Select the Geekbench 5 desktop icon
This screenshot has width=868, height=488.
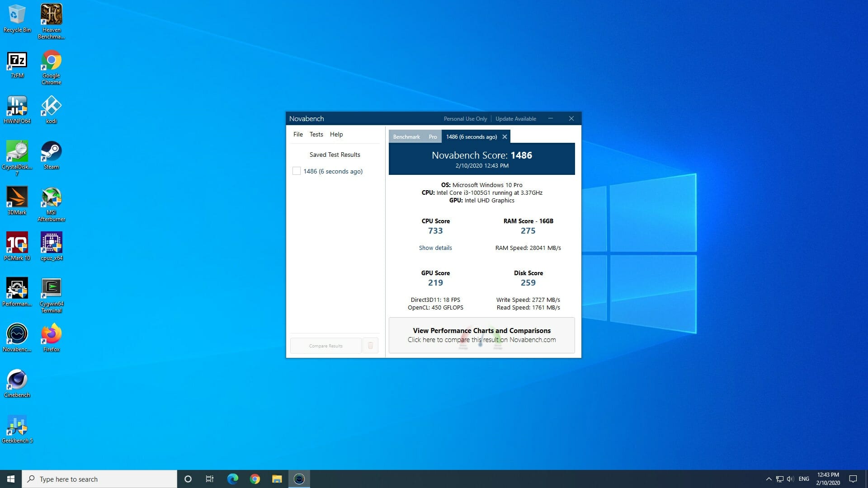point(17,429)
